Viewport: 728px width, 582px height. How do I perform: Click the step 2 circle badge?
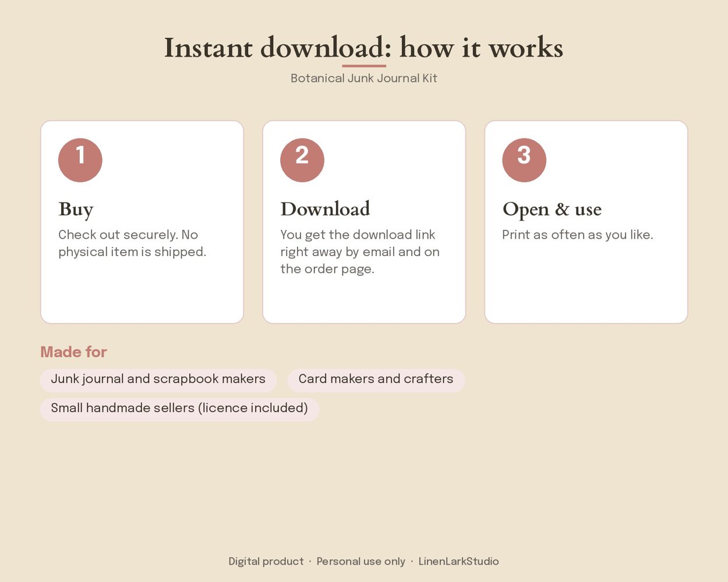(302, 160)
